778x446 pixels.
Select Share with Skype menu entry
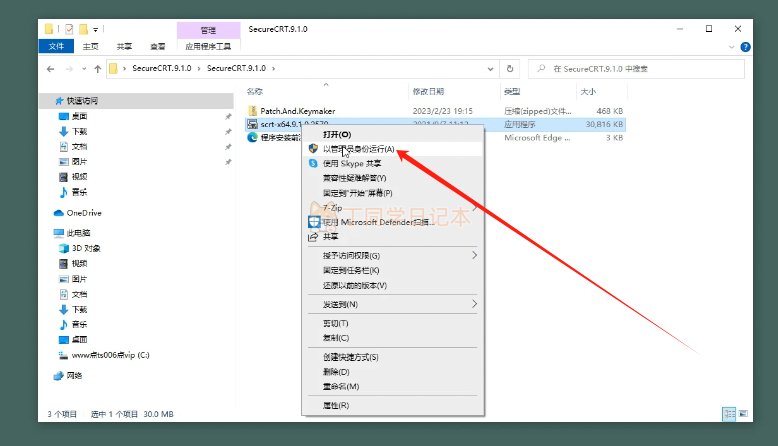[392, 163]
